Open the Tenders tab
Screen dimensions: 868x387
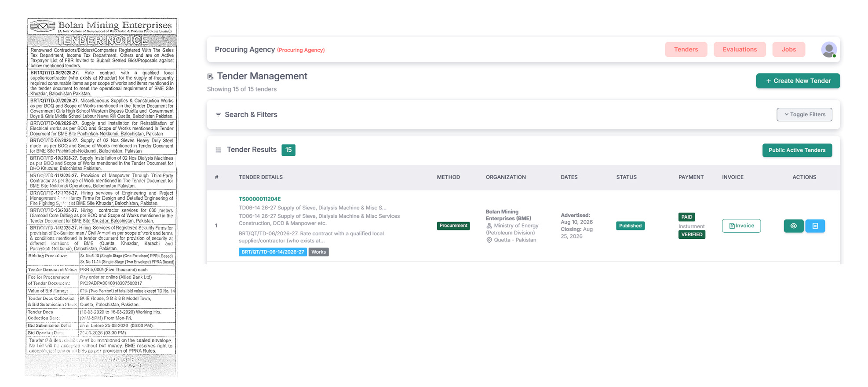click(x=686, y=50)
